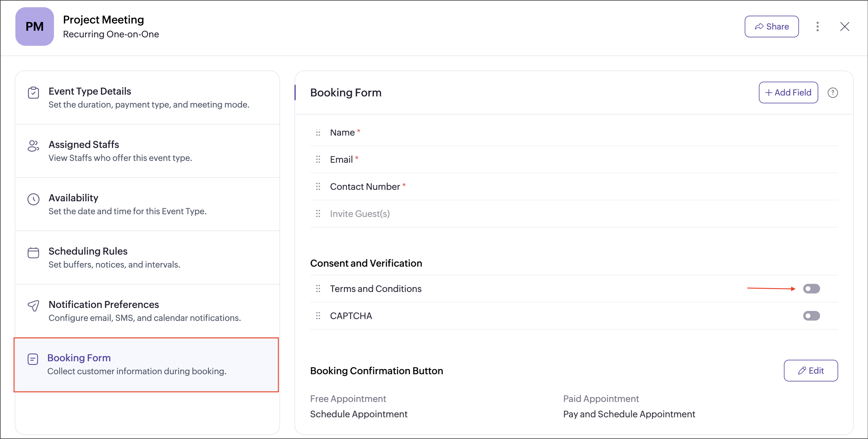Click drag handle beside Email field
The height and width of the screenshot is (439, 868).
click(318, 160)
